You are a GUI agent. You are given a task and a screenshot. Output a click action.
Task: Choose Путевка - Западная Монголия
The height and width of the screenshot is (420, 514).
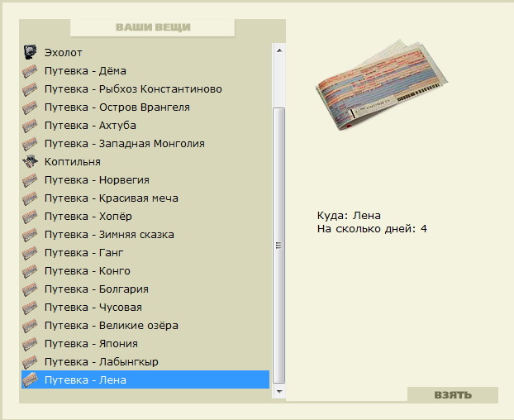pos(145,144)
